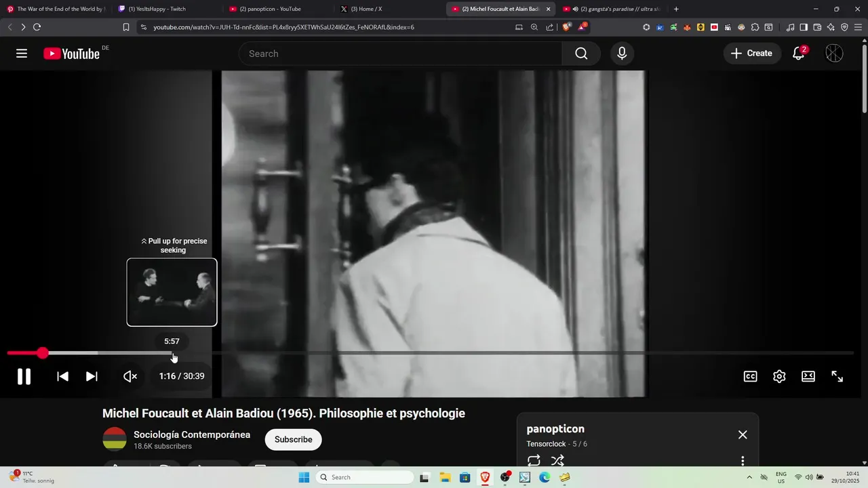This screenshot has height=488, width=868.
Task: Close the panopticon playlist panel
Action: tap(743, 434)
